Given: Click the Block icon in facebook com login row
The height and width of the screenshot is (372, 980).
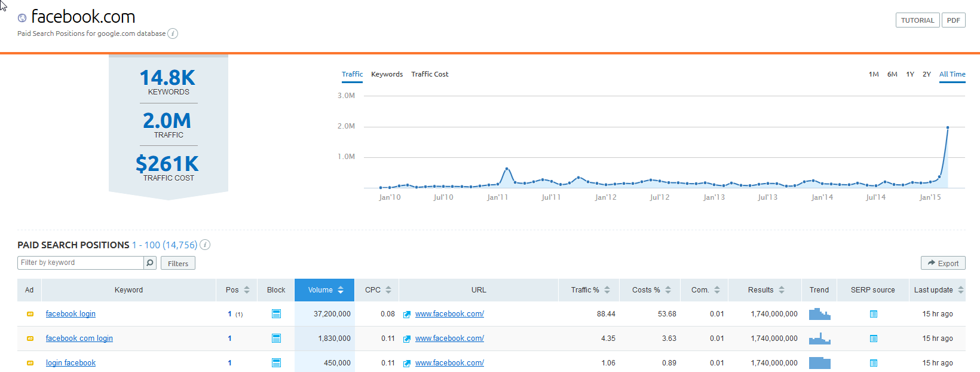Looking at the screenshot, I should [x=276, y=339].
